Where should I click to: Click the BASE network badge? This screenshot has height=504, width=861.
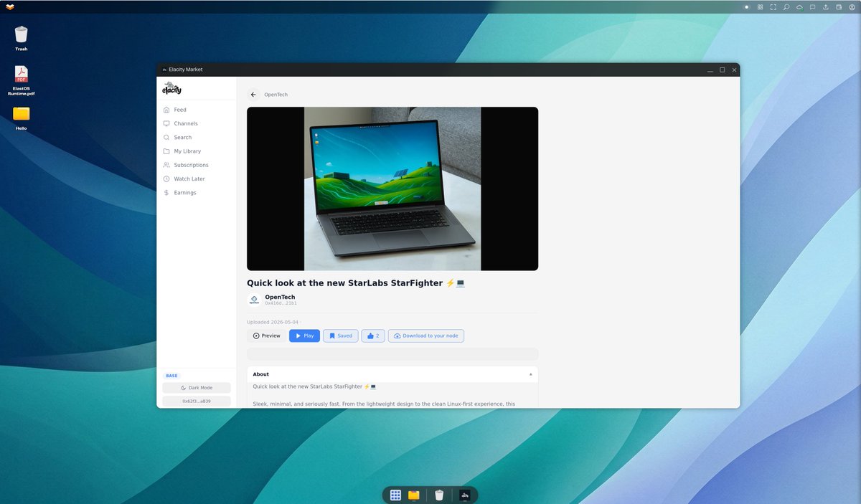[x=171, y=376]
